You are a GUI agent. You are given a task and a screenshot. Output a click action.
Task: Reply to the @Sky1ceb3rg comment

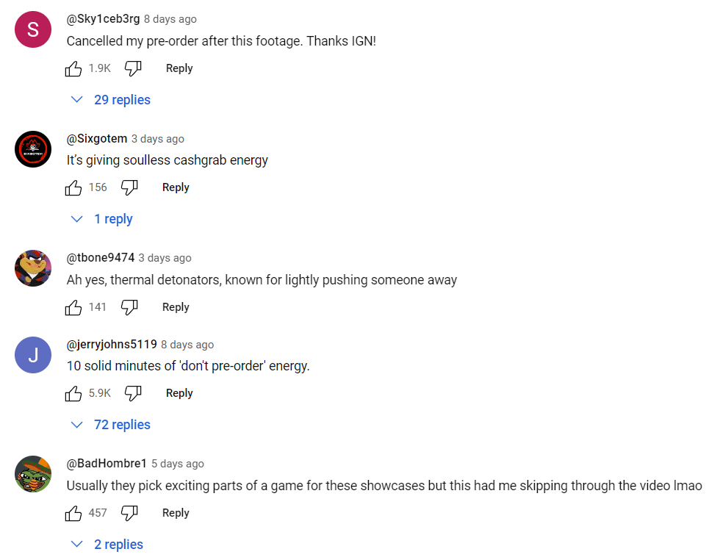179,68
